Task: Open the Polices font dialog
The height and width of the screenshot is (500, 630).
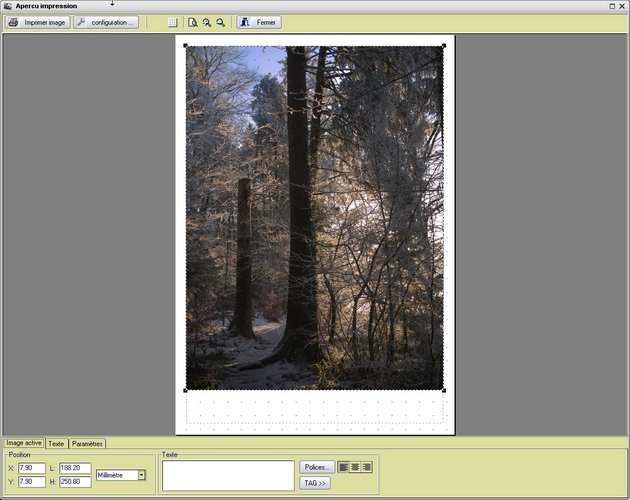Action: coord(317,467)
